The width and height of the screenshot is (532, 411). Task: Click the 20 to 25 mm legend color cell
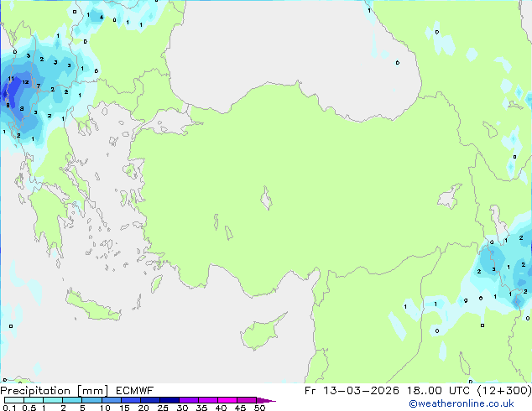tap(149, 400)
